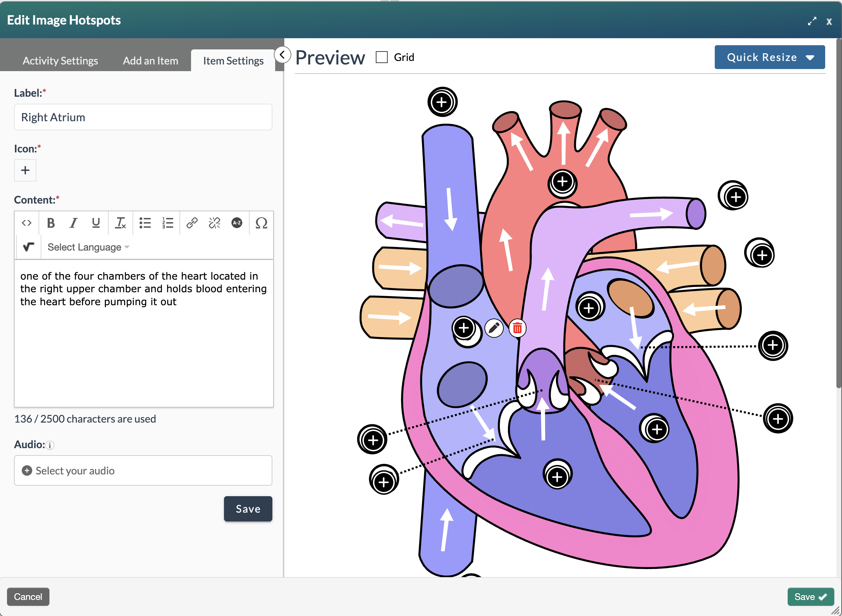The height and width of the screenshot is (616, 842).
Task: Click the dark Save button for item
Action: point(248,509)
